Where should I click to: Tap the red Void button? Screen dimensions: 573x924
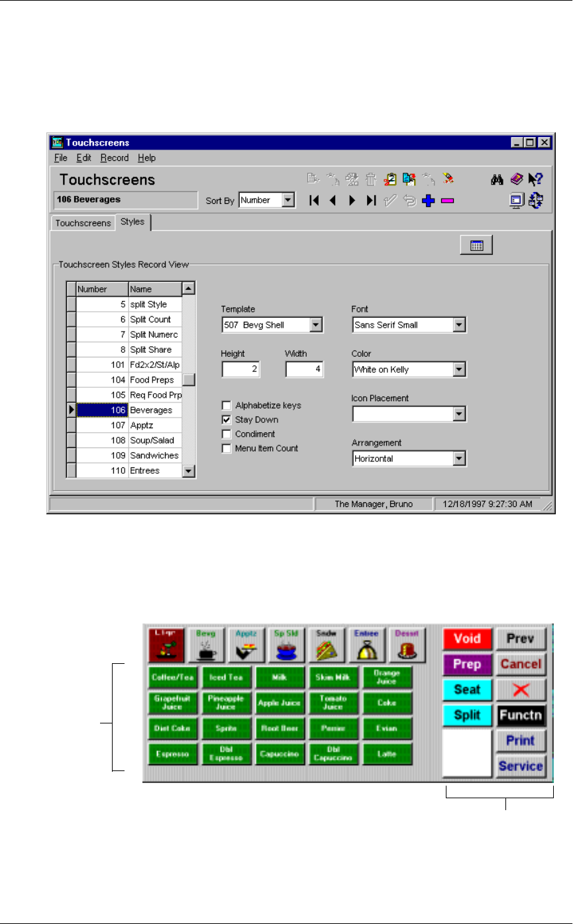tap(467, 639)
